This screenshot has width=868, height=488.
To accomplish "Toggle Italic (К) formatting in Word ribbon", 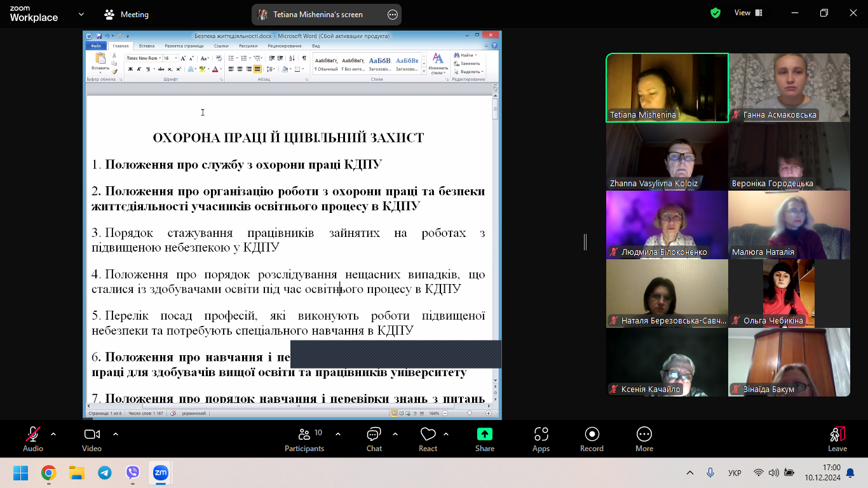I will click(139, 69).
